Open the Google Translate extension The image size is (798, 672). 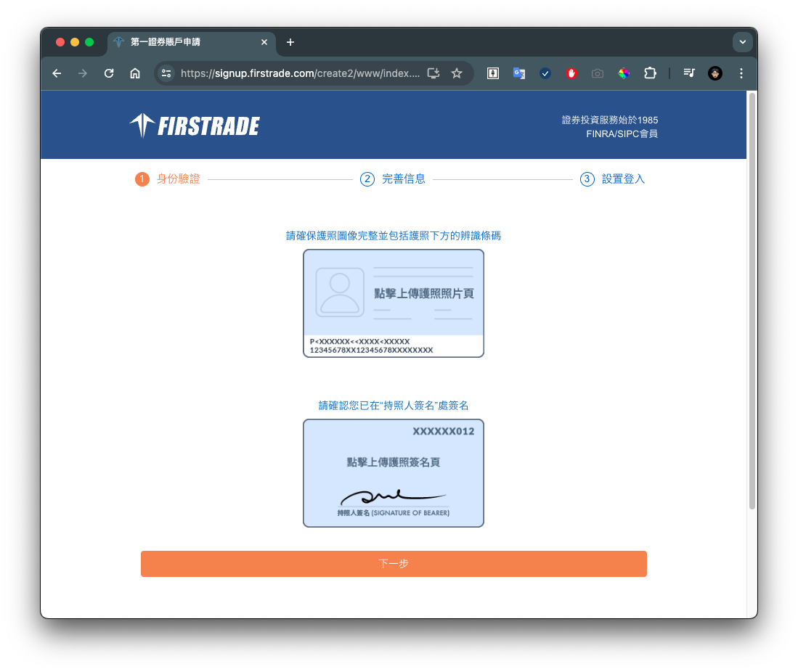pos(519,73)
